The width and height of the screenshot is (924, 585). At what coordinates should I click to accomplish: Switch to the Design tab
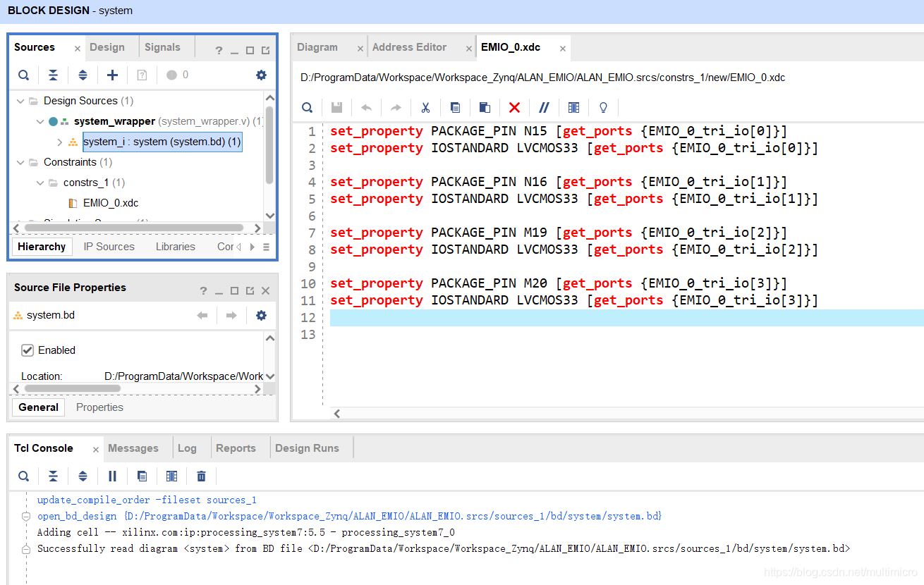(107, 47)
